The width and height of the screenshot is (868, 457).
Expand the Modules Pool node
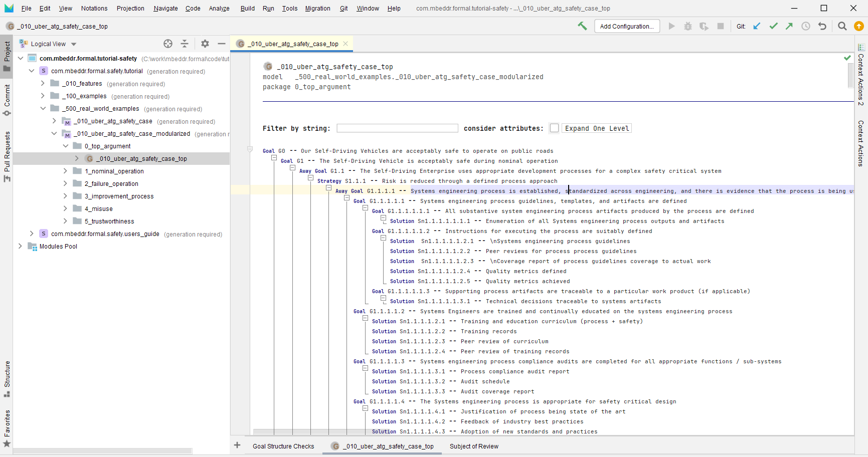20,246
